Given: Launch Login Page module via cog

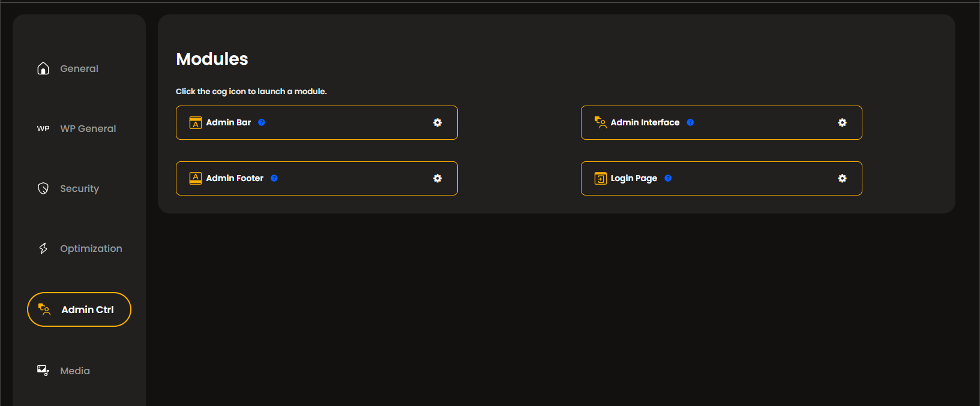Looking at the screenshot, I should pos(843,178).
